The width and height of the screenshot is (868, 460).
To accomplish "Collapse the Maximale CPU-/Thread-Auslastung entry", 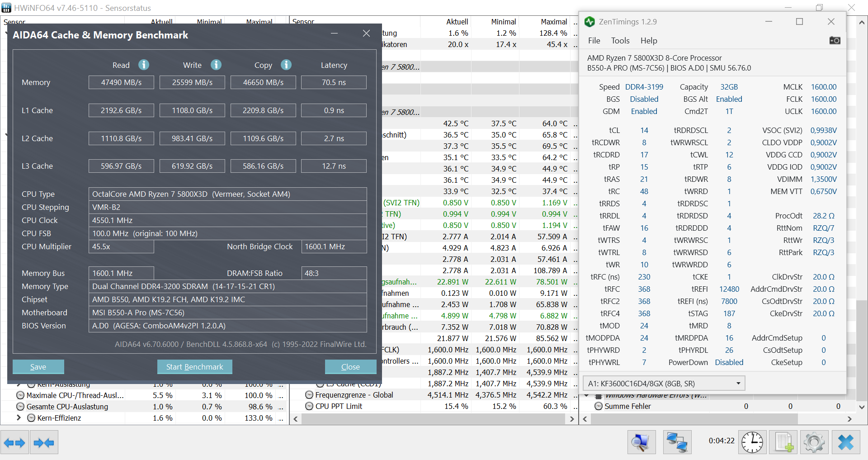I will (x=20, y=395).
